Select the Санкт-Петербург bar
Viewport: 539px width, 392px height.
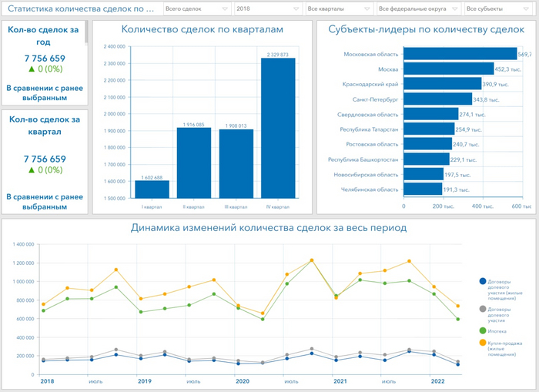[x=438, y=99]
